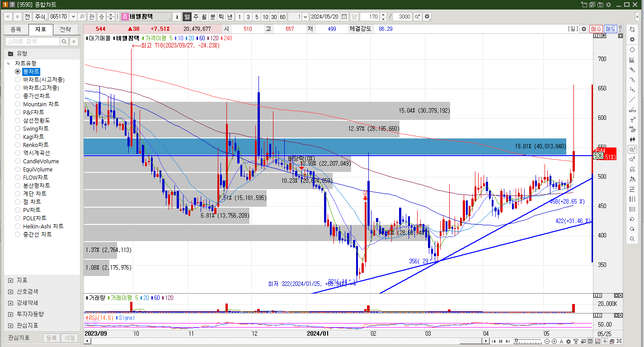Click the camera capture icon in title bar
The image size is (644, 347).
tap(600, 5)
